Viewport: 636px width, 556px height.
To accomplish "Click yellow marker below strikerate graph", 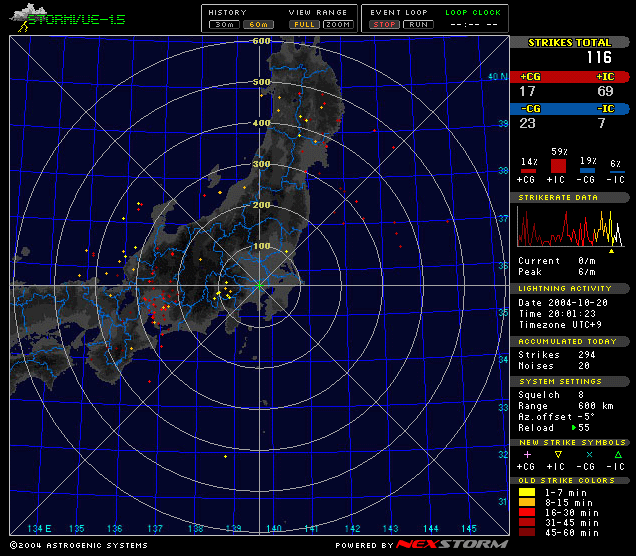I will point(611,251).
